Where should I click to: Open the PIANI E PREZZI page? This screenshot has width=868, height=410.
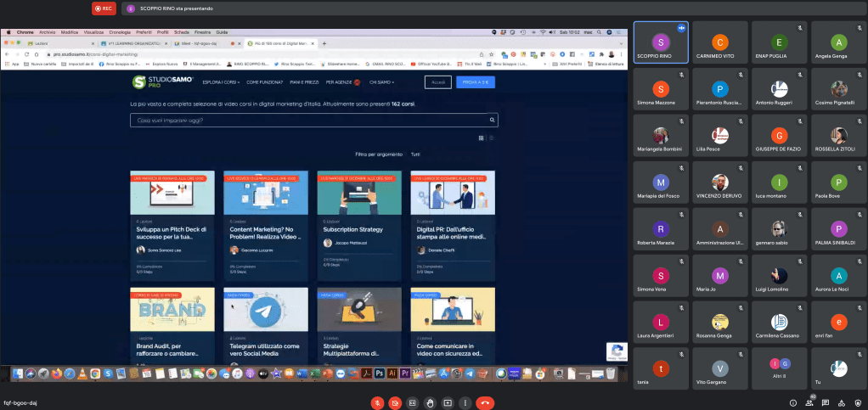pos(305,82)
